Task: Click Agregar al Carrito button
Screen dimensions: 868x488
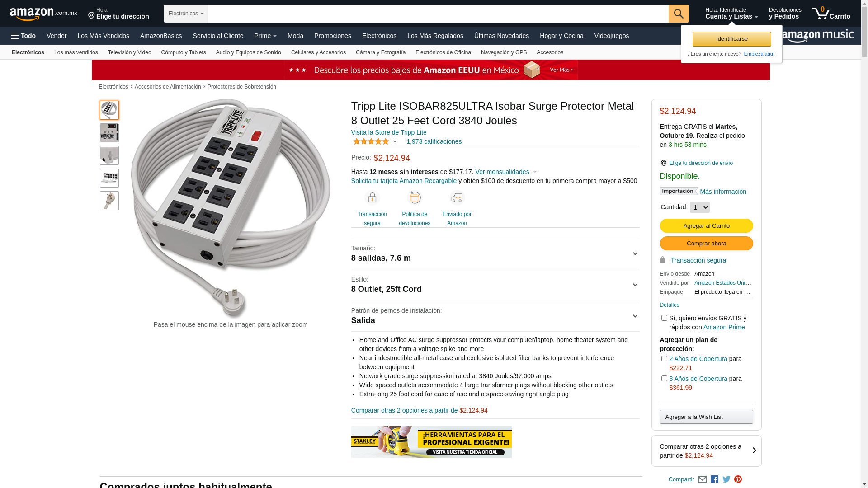Action: [706, 226]
